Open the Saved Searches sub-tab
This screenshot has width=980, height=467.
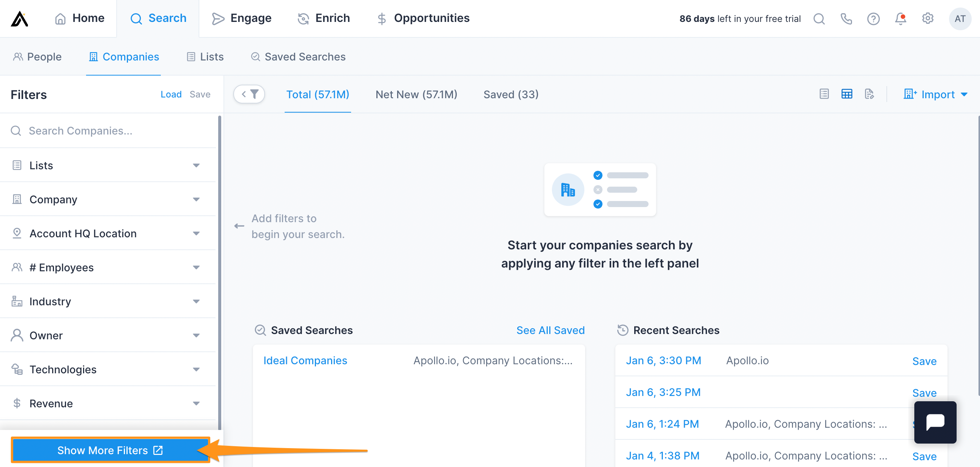[x=298, y=57]
